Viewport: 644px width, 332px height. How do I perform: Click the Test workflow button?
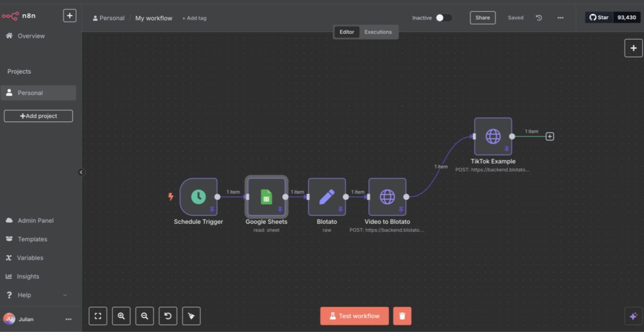pos(355,316)
